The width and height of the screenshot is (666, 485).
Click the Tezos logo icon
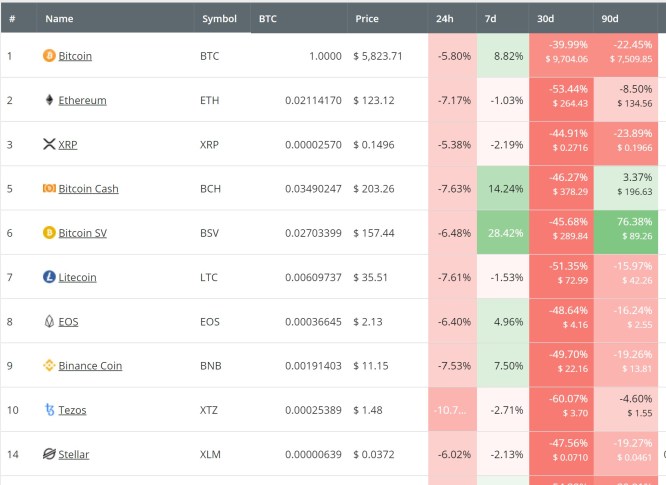(x=49, y=410)
